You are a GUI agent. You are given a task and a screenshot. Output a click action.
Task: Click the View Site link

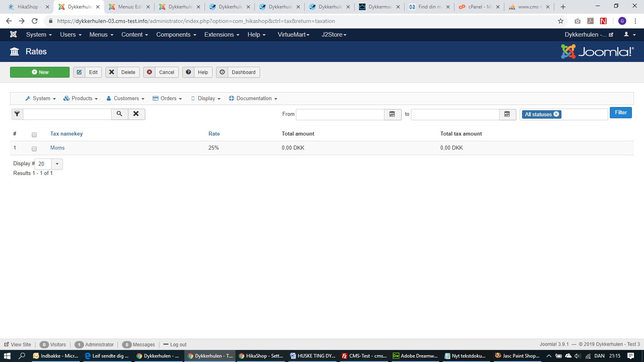pyautogui.click(x=18, y=345)
